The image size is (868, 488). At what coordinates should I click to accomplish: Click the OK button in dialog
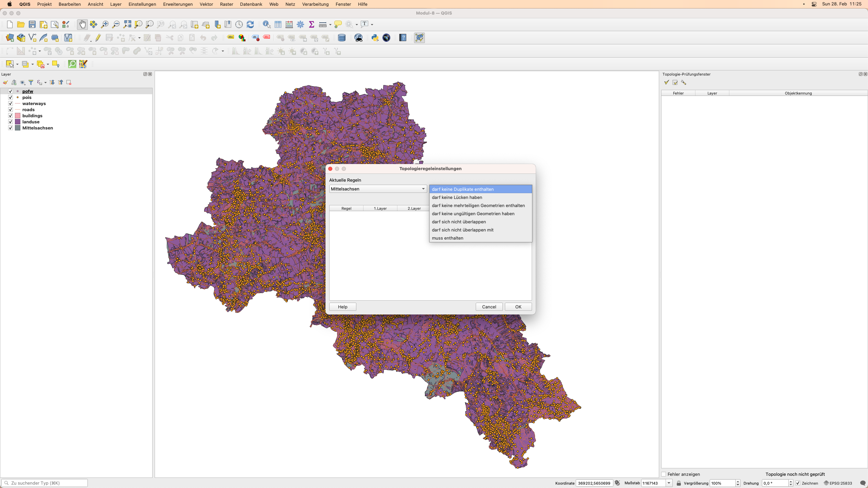(518, 307)
